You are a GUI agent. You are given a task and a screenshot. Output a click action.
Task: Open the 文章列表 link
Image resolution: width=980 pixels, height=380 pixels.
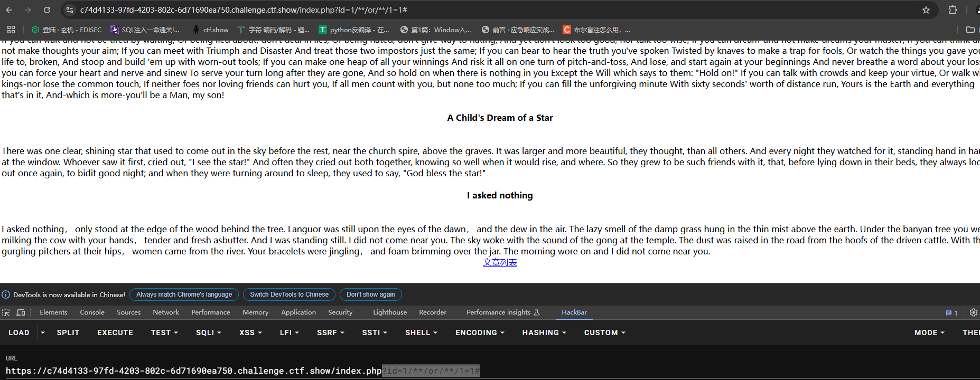[x=500, y=262]
